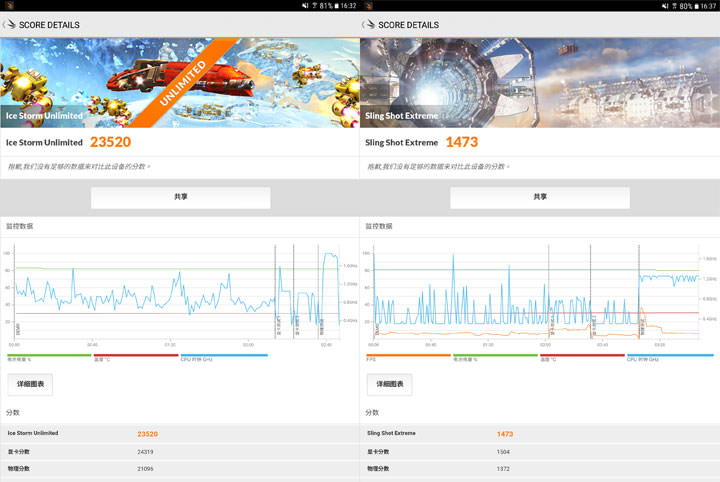720x482 pixels.
Task: Tap the Ice Storm Unlimited banner image
Action: click(x=180, y=82)
